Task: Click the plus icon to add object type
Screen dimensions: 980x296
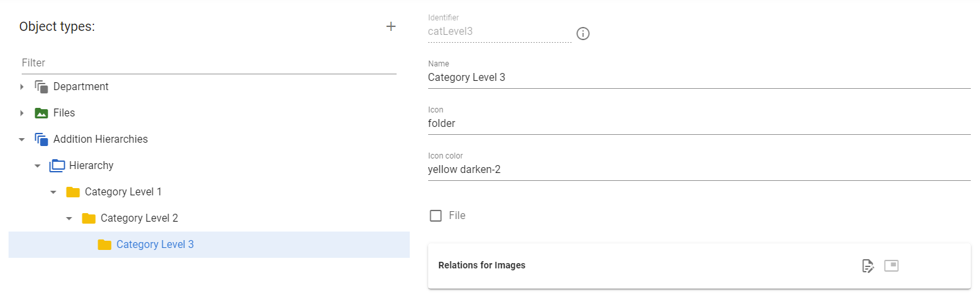Action: [x=391, y=26]
